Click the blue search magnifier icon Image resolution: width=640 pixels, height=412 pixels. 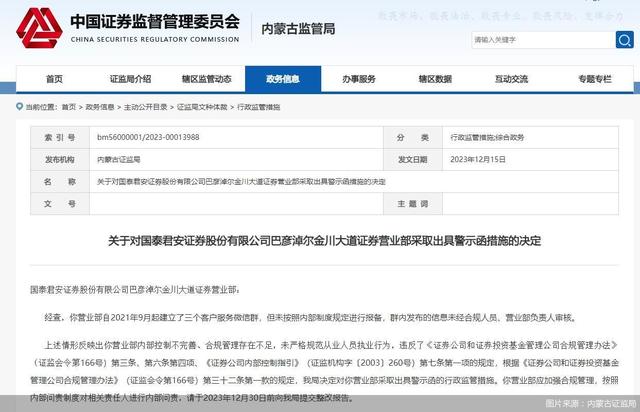[624, 40]
